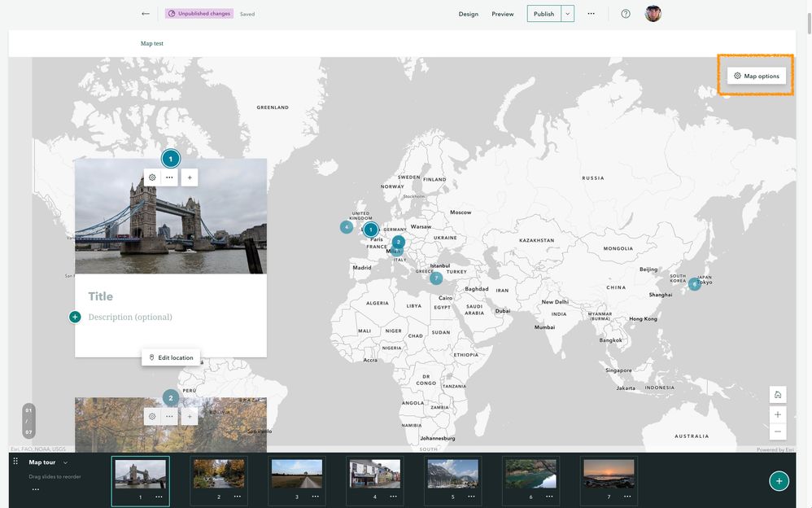Zoom in on the map

(778, 414)
